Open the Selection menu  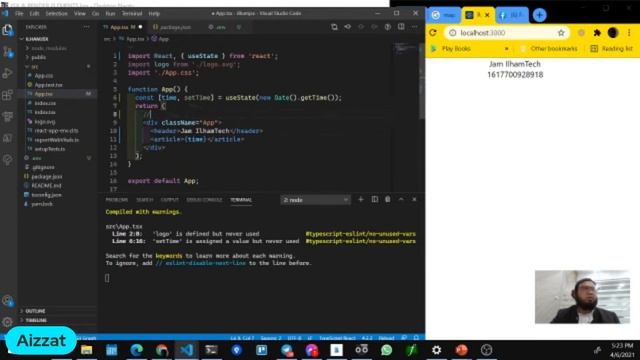[x=56, y=13]
